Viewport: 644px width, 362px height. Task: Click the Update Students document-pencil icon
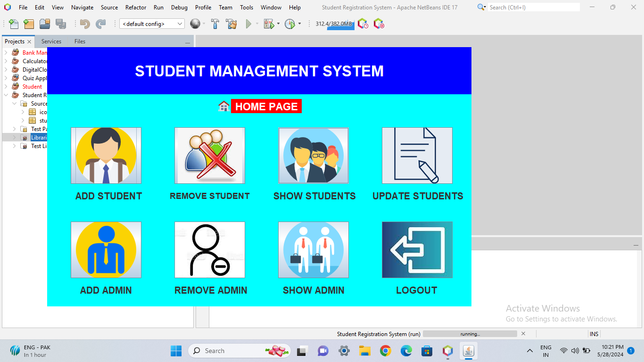tap(417, 156)
